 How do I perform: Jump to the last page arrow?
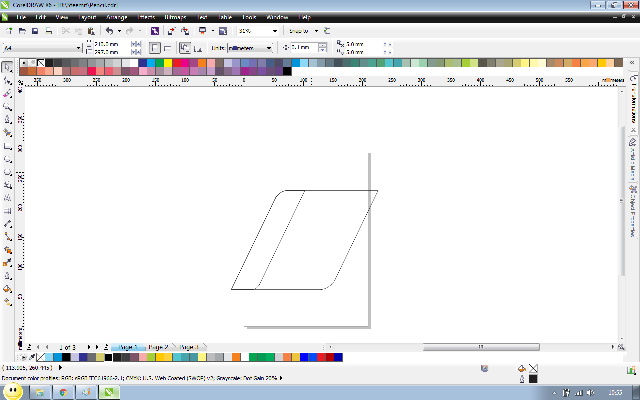point(97,347)
